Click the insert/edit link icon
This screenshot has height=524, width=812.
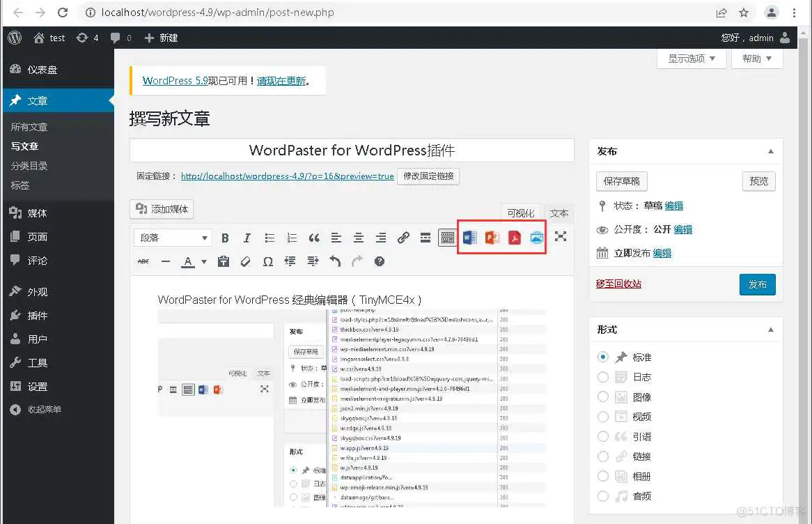click(x=403, y=238)
